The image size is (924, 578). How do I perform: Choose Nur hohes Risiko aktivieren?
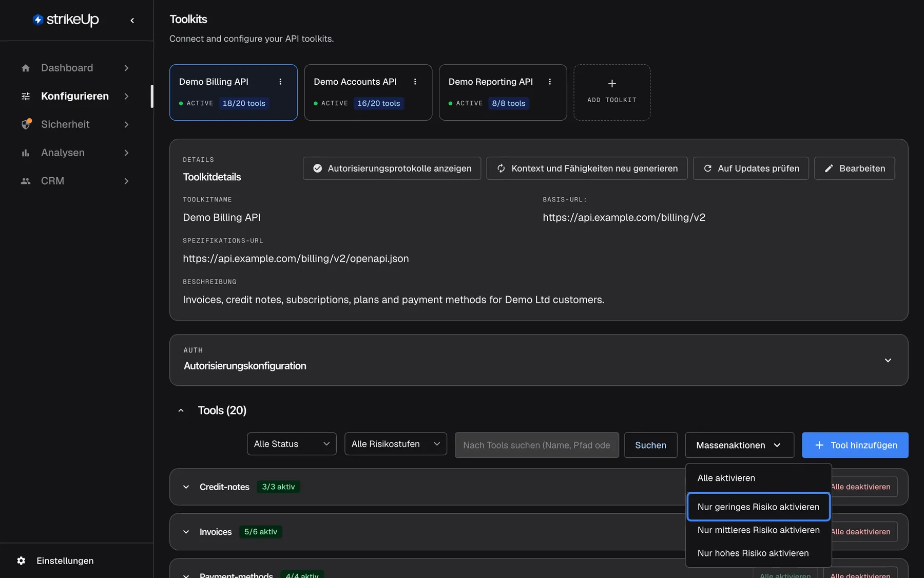(x=759, y=553)
